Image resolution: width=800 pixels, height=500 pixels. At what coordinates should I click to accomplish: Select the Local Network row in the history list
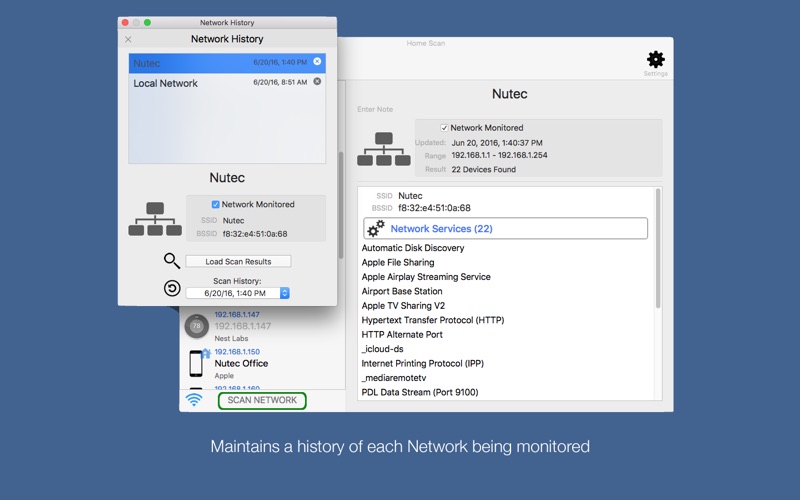[x=227, y=83]
